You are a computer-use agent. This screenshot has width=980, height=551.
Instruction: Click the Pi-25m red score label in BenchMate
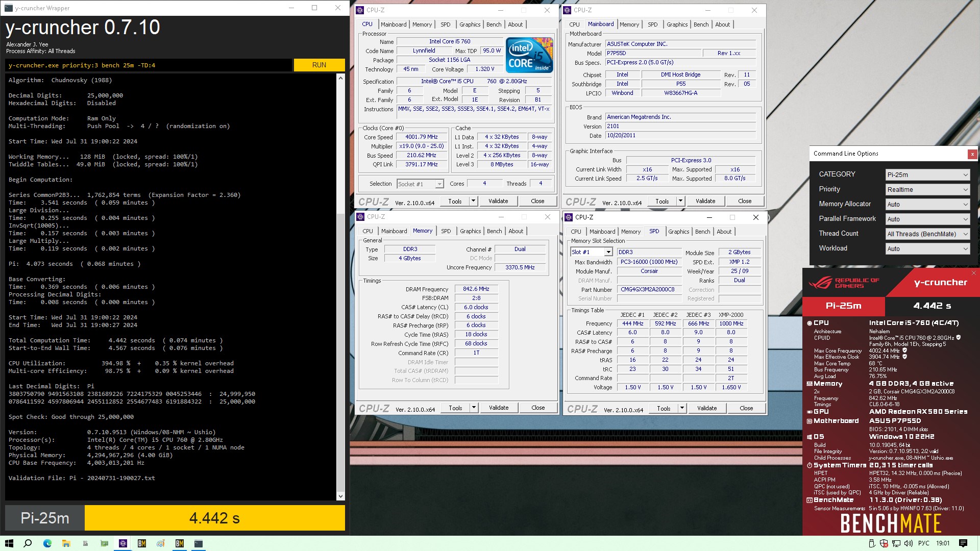tap(844, 306)
